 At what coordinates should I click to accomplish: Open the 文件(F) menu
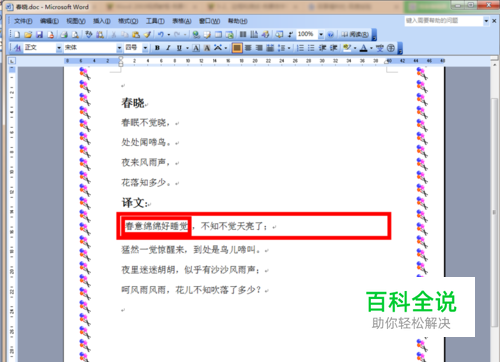(x=23, y=21)
